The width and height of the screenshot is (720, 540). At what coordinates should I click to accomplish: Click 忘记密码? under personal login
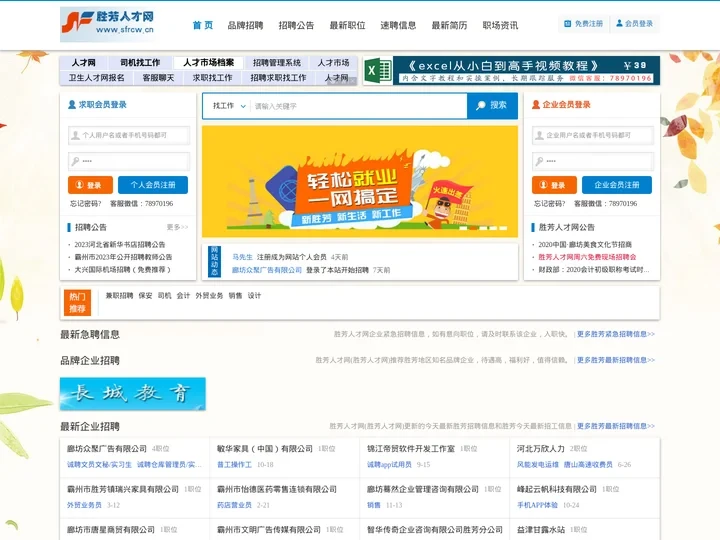(x=85, y=204)
